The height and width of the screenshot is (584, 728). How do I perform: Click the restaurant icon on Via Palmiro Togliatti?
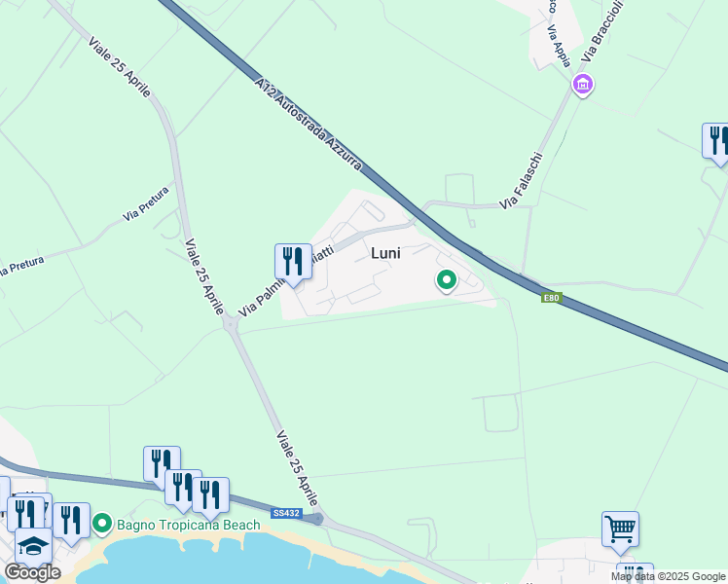pos(293,263)
